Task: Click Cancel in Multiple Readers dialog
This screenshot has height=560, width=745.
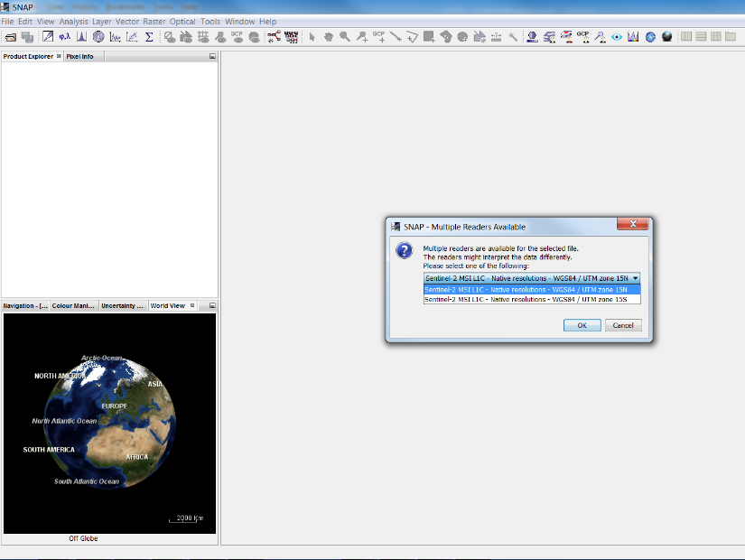Action: click(623, 325)
